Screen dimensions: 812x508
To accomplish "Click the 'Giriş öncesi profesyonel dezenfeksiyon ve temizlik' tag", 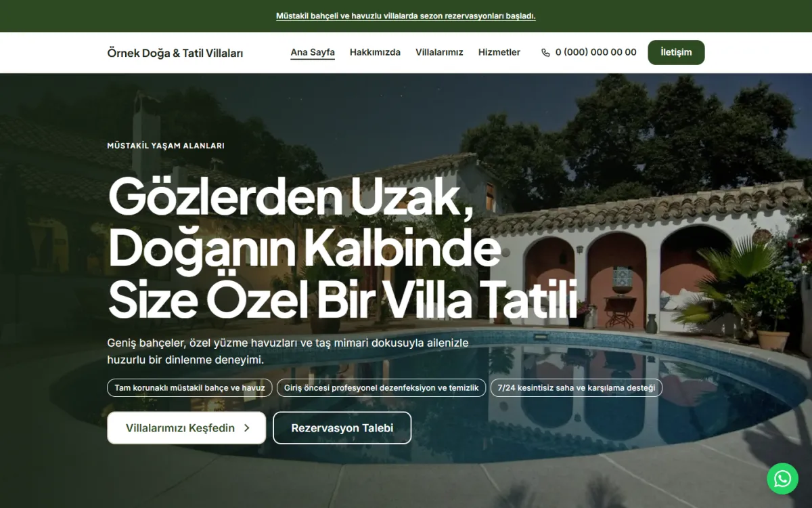I will 381,388.
